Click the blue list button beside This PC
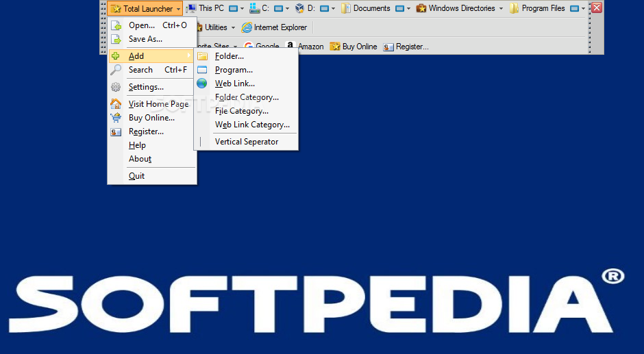This screenshot has height=354, width=644. 233,9
